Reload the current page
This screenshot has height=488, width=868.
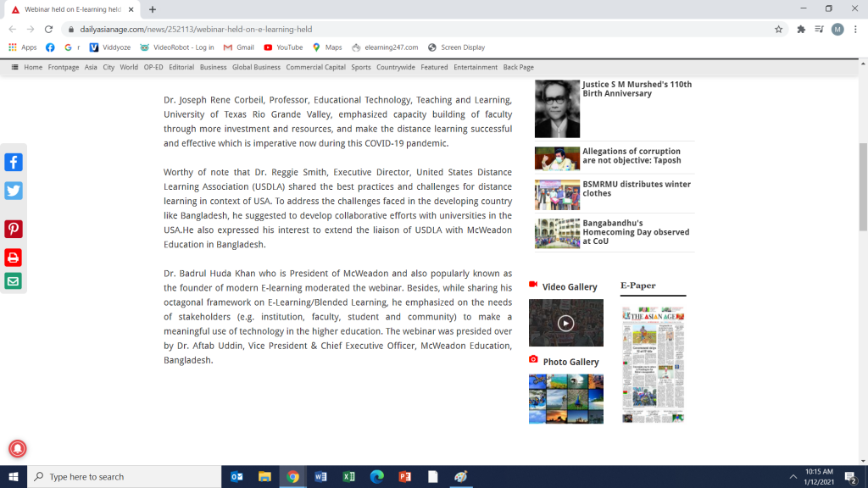[x=48, y=30]
